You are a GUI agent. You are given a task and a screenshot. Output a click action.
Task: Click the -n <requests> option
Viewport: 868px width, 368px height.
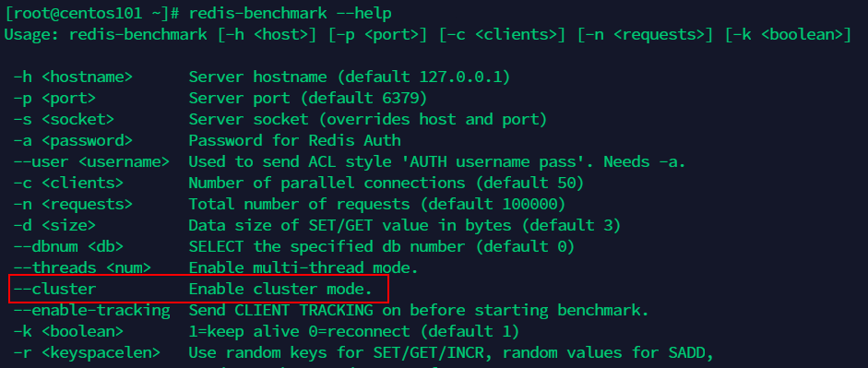(x=73, y=204)
